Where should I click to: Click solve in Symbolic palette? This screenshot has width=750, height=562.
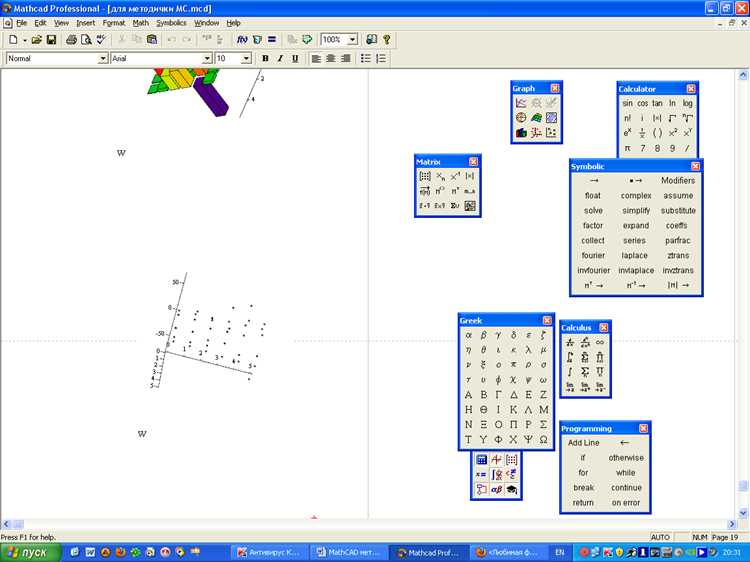point(593,210)
